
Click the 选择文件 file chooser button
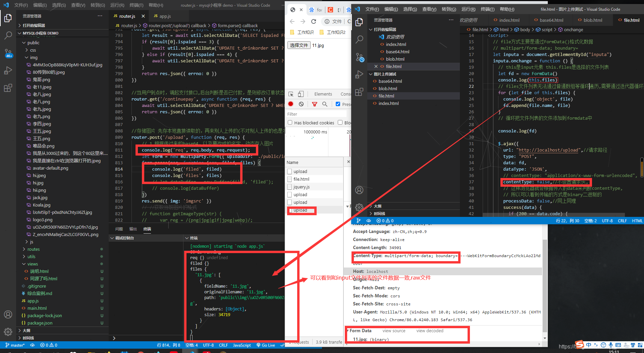coord(299,45)
